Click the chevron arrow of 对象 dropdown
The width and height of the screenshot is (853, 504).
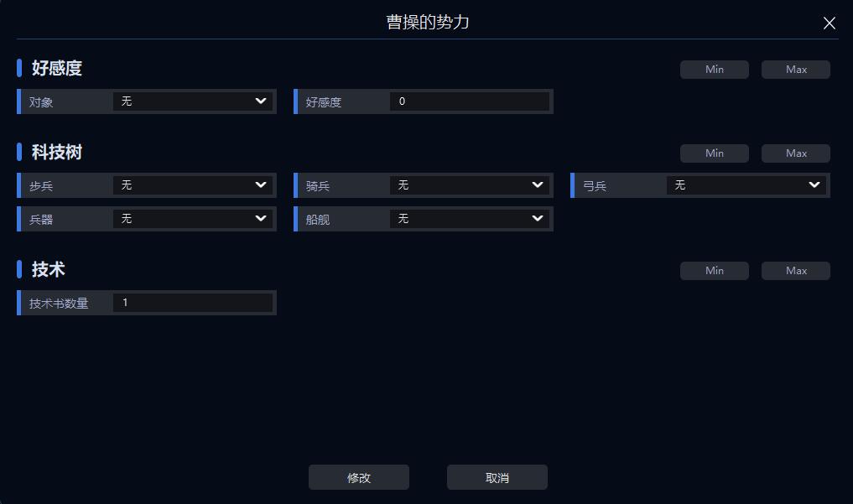point(261,101)
